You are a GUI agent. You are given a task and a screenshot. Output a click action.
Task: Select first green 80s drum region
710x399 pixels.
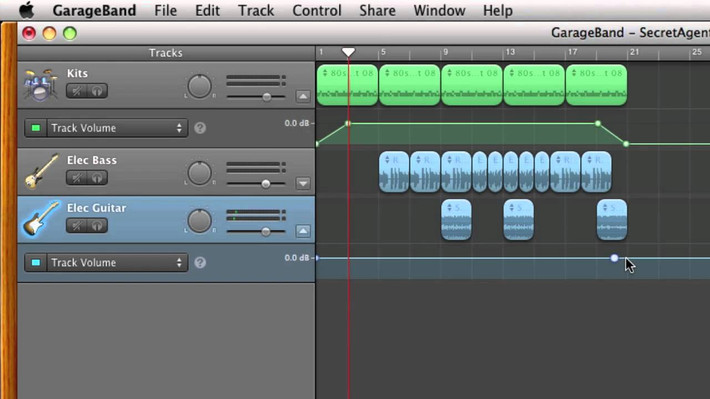[x=347, y=85]
